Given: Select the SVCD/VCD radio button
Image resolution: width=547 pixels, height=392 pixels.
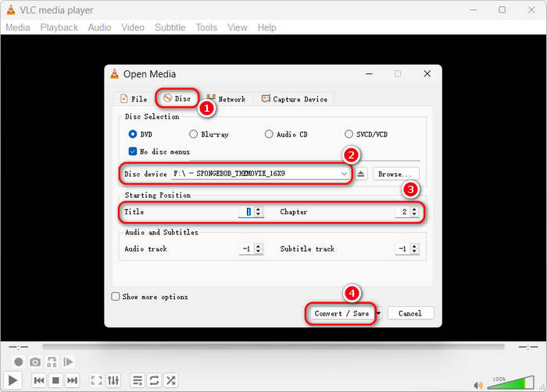Looking at the screenshot, I should pyautogui.click(x=349, y=134).
